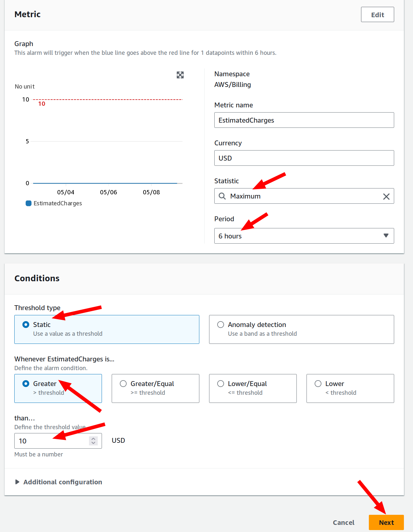Expand the graph to full screen
The image size is (413, 532).
click(180, 75)
